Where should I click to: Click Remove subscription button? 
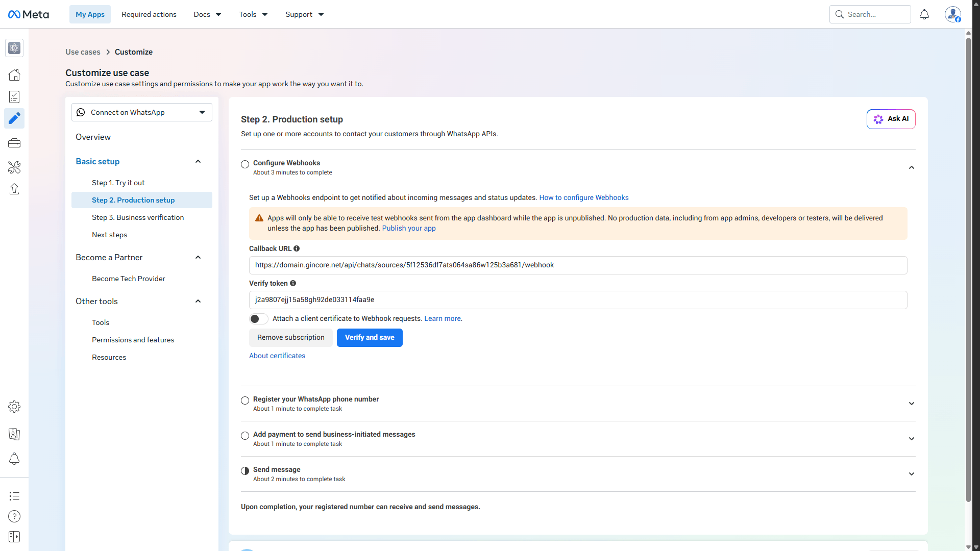pos(291,338)
